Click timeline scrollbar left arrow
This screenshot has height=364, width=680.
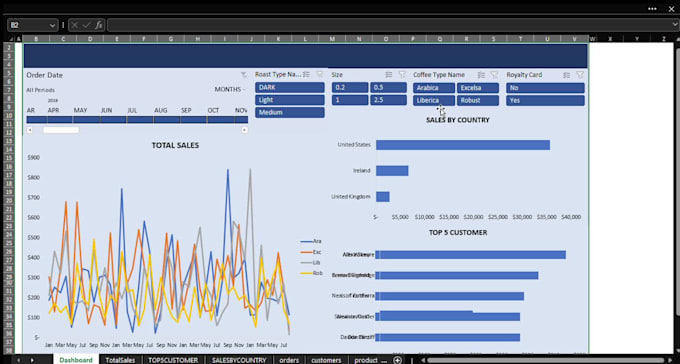click(29, 130)
